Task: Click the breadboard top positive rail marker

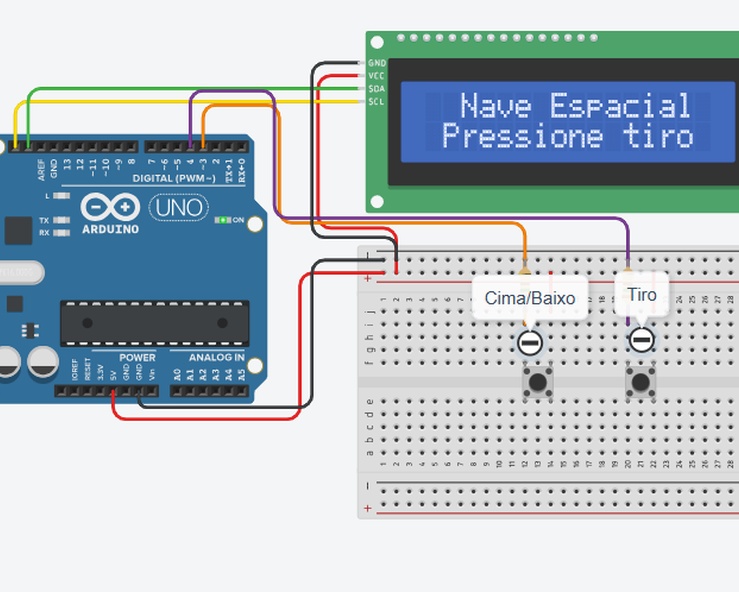Action: (x=368, y=278)
